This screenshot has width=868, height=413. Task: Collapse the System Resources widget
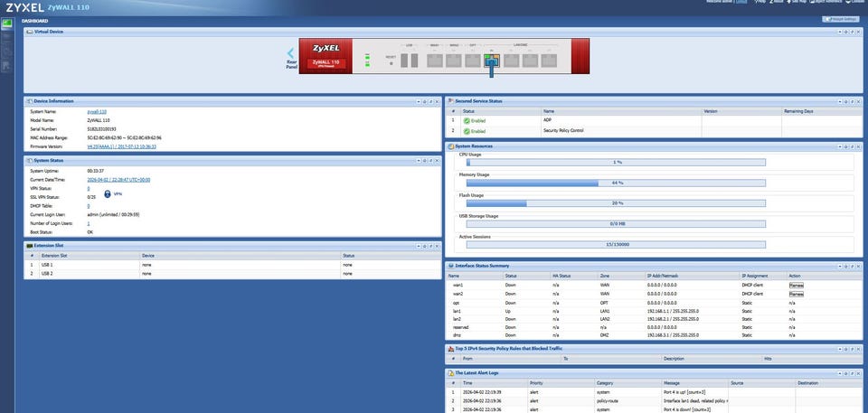tap(839, 146)
